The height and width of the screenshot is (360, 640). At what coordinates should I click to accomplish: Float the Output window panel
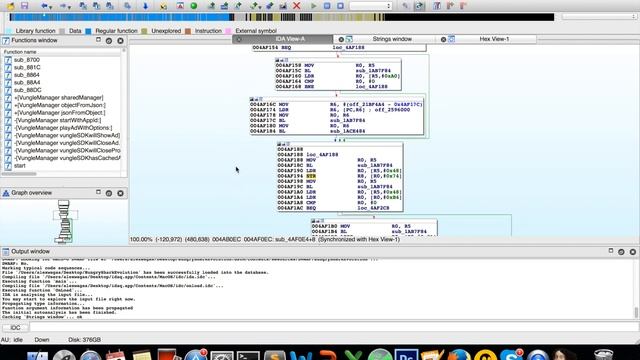tap(611, 251)
